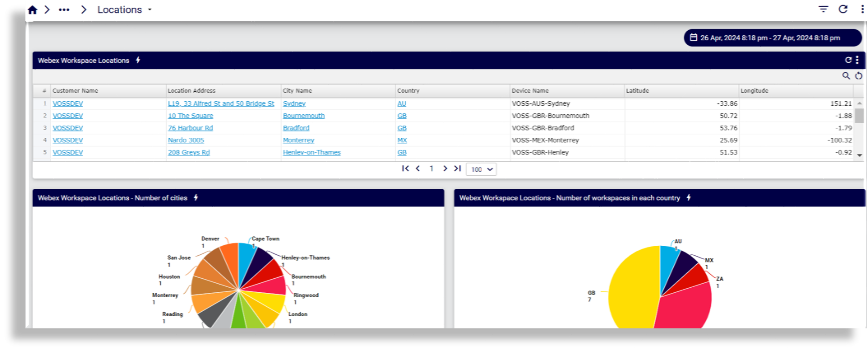Click GB country link in Bournemouth row
868x351 pixels.
click(402, 116)
